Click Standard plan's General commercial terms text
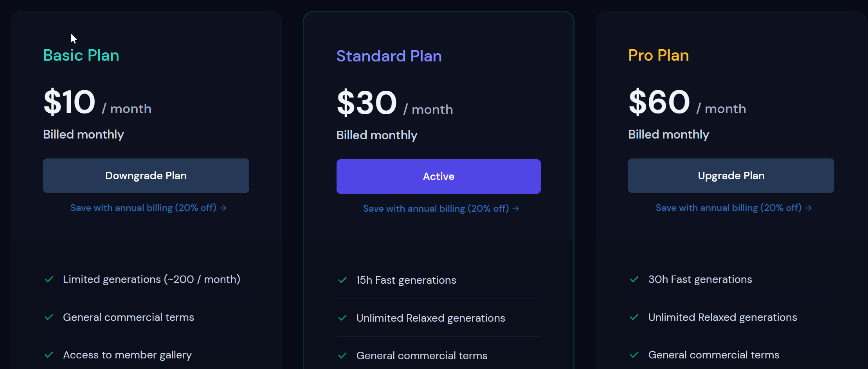 click(421, 356)
